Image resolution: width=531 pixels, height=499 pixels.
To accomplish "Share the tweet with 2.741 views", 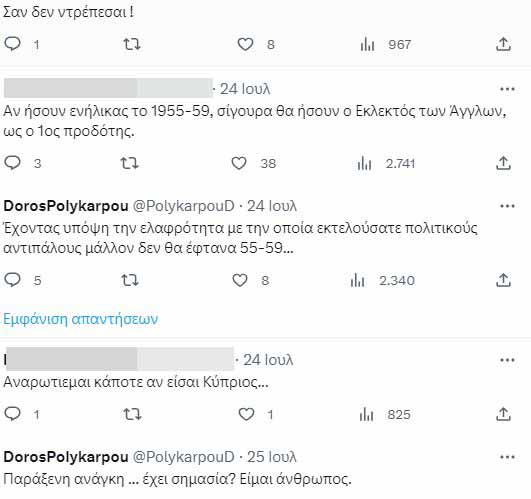I will [503, 164].
